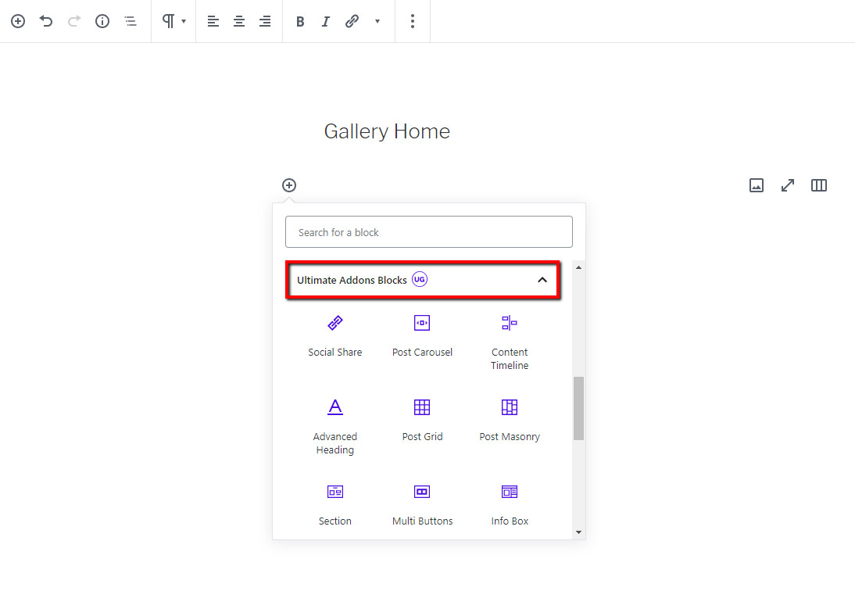This screenshot has width=855, height=616.
Task: Insert the Section block
Action: point(334,505)
